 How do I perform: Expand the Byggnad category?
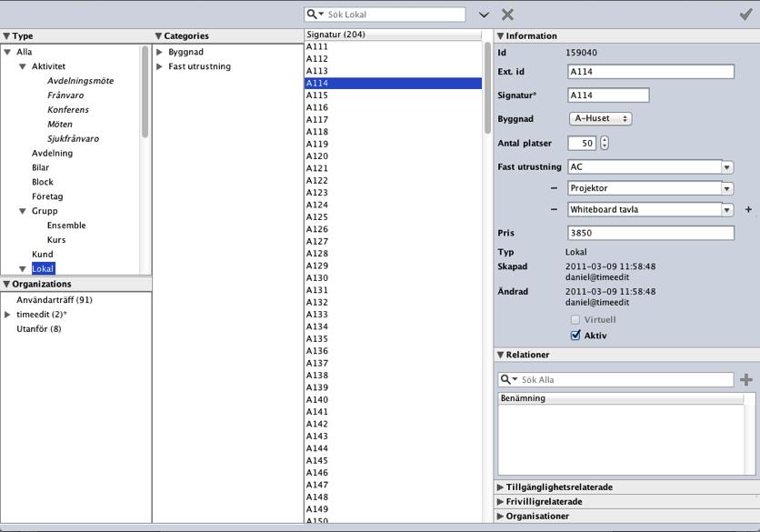click(159, 52)
